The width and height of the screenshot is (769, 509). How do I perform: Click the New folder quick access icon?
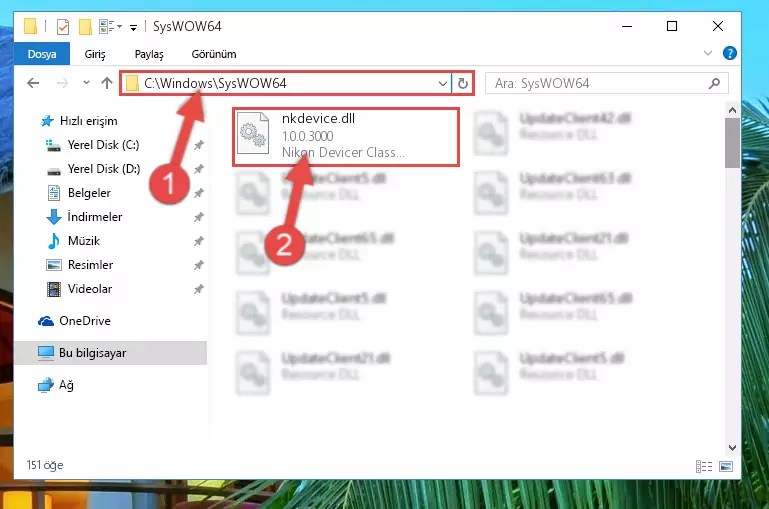[85, 26]
